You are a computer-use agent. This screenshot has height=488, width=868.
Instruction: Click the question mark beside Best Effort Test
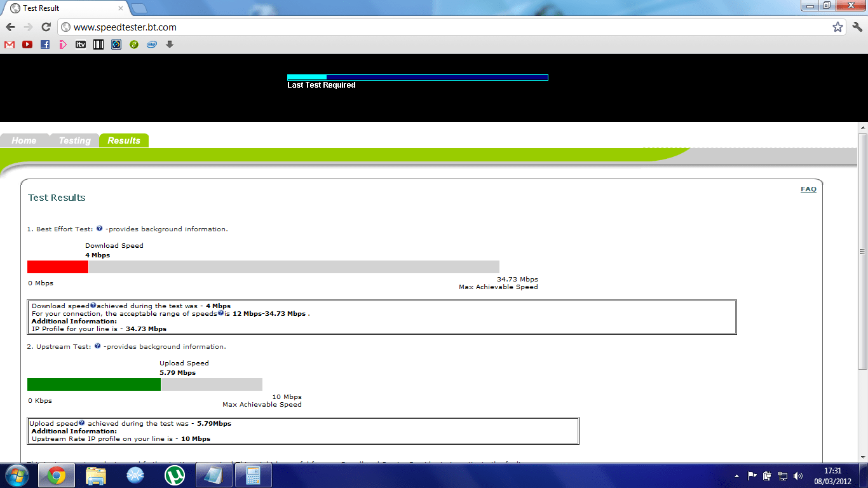pyautogui.click(x=99, y=229)
